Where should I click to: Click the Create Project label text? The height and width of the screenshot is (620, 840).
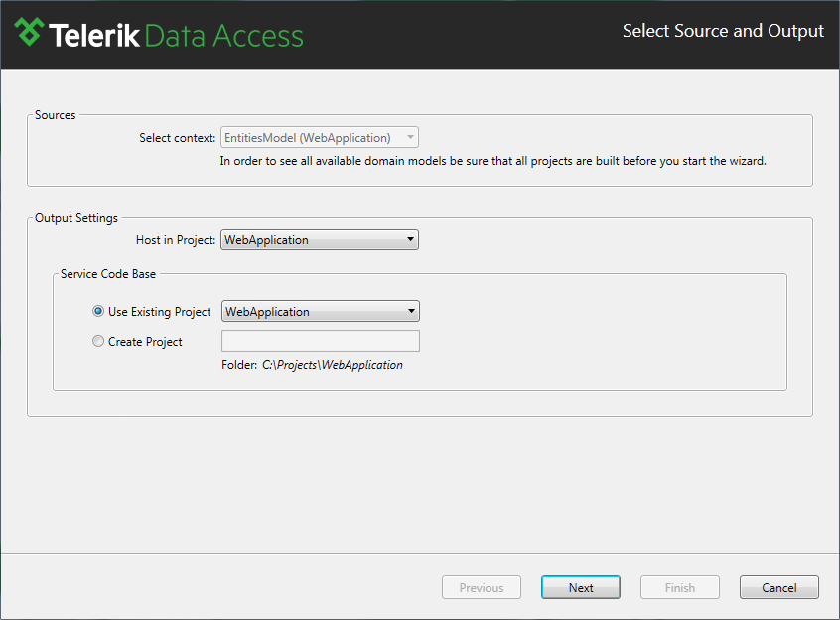coord(145,342)
